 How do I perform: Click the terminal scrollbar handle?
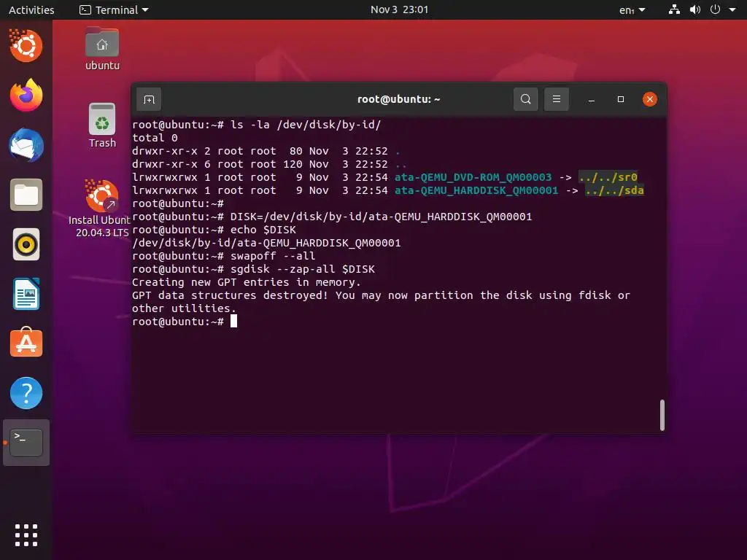coord(662,415)
